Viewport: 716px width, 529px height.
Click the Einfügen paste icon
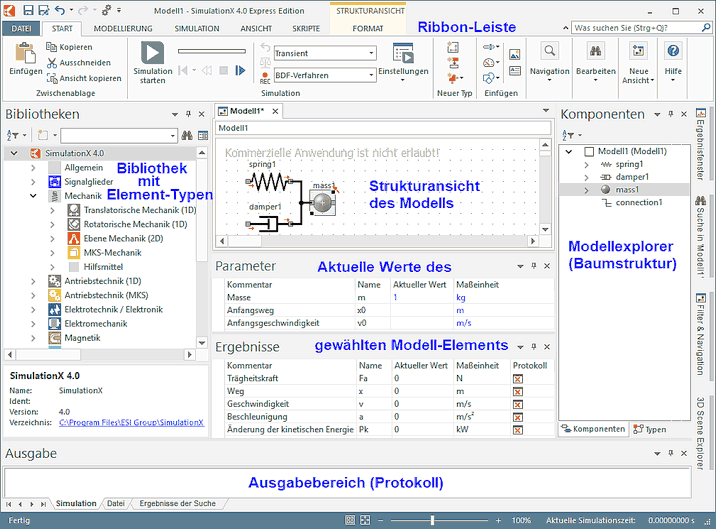(x=25, y=53)
